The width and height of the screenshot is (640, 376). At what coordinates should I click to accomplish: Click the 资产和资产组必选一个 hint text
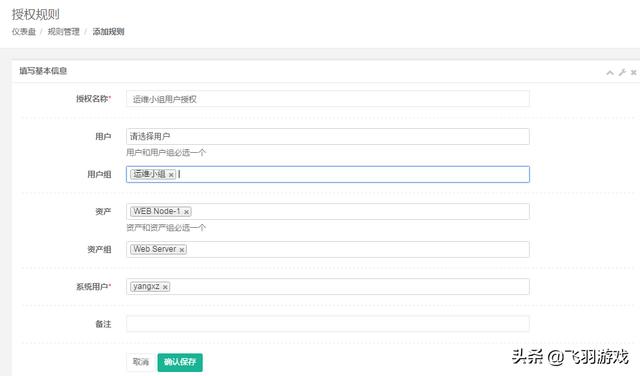(x=166, y=228)
